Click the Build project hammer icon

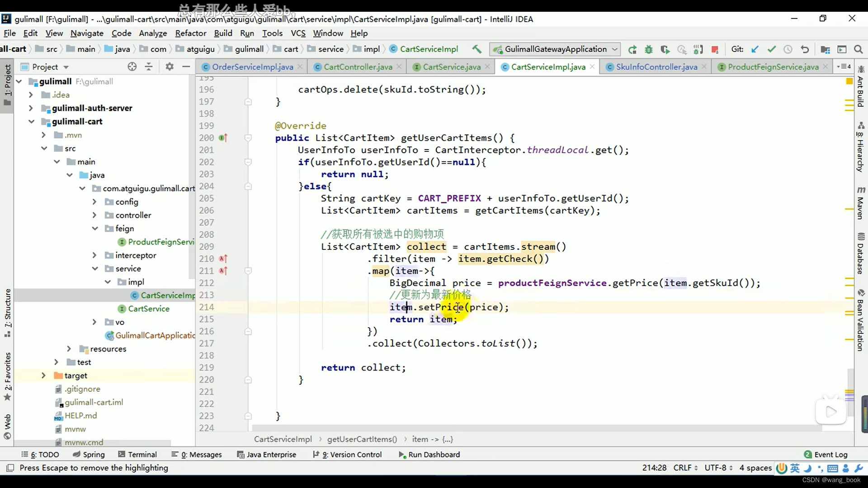point(476,49)
